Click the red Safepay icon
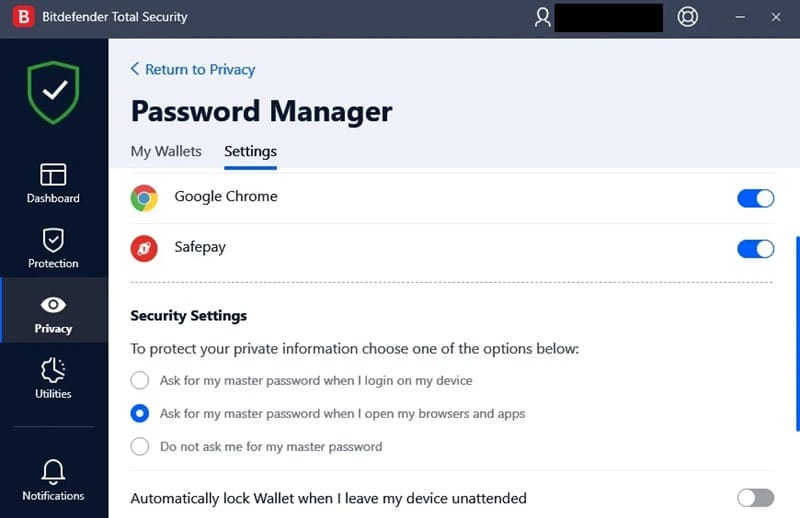 click(x=144, y=248)
